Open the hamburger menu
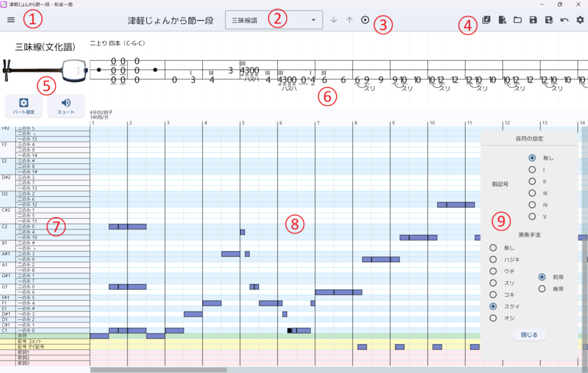588x373 pixels. pos(11,20)
